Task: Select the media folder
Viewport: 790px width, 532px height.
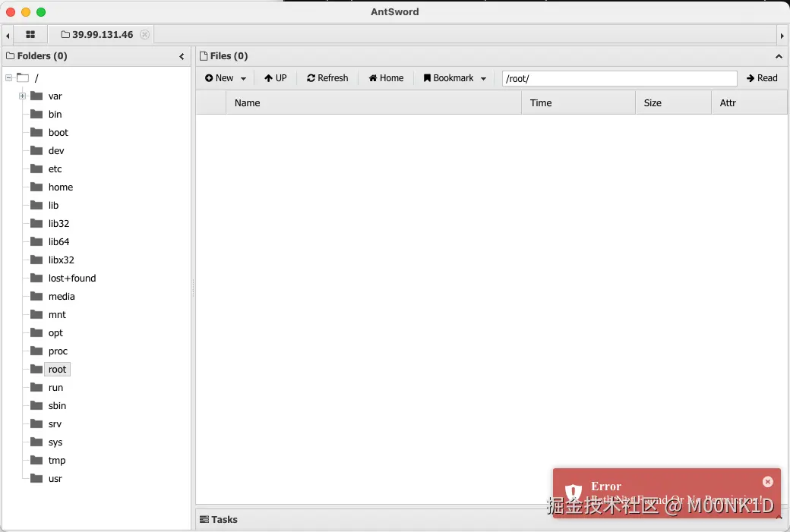Action: [x=62, y=297]
